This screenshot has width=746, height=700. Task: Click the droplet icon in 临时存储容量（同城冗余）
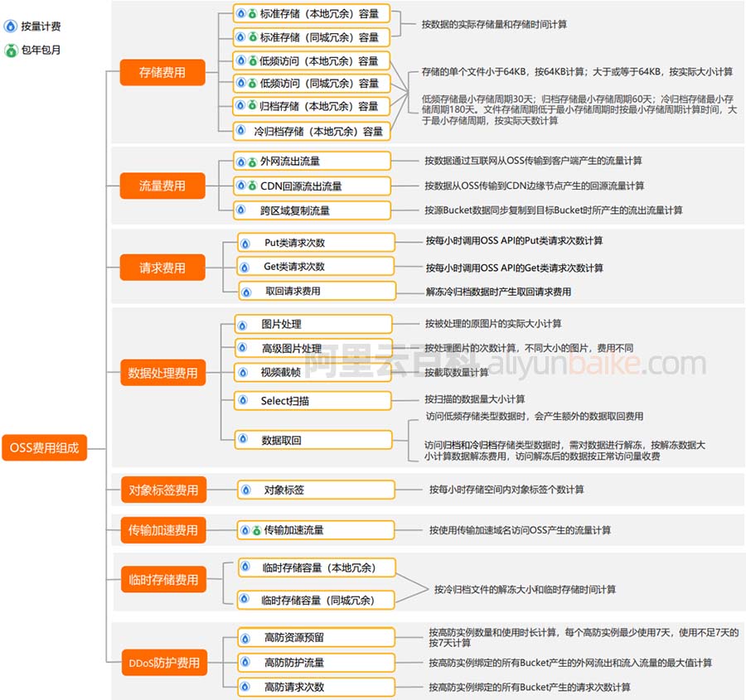(245, 599)
